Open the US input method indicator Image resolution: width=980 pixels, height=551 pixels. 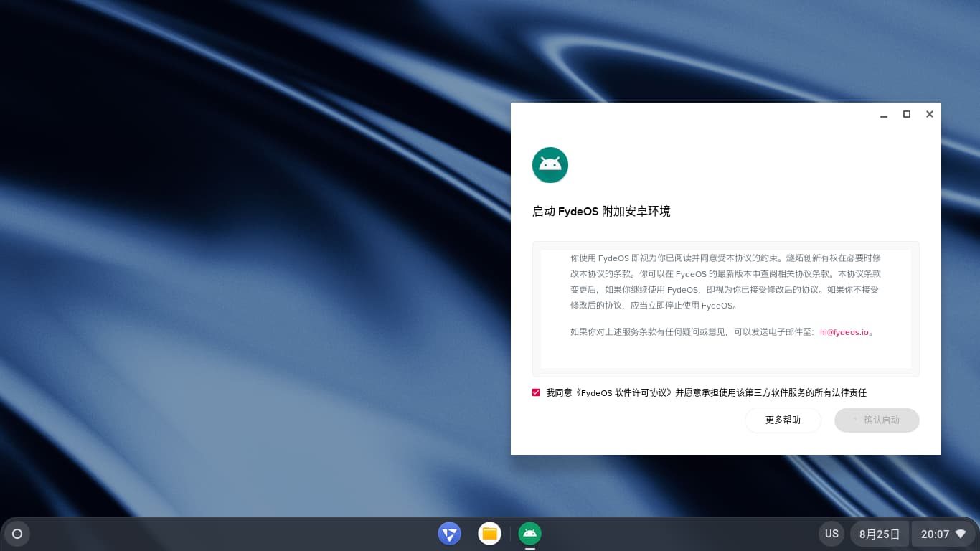(831, 534)
